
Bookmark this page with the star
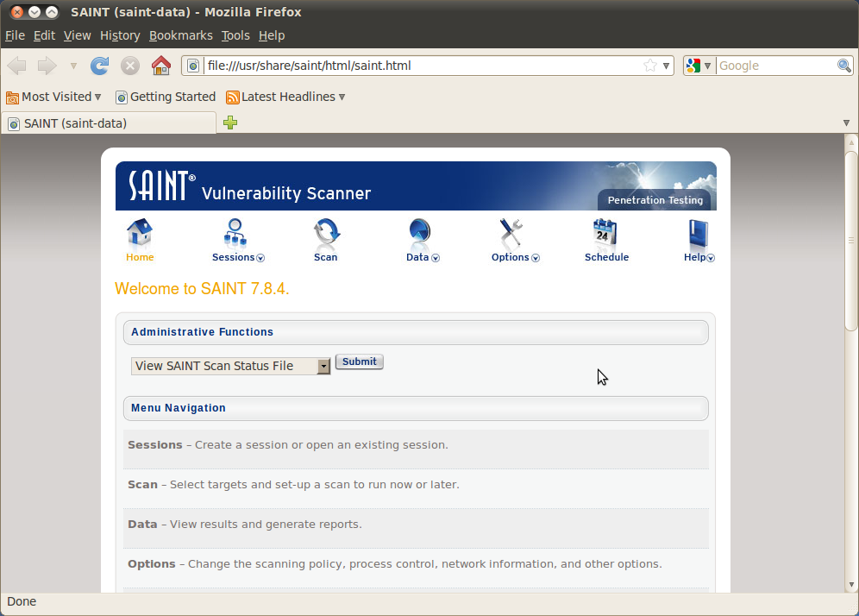coord(650,66)
